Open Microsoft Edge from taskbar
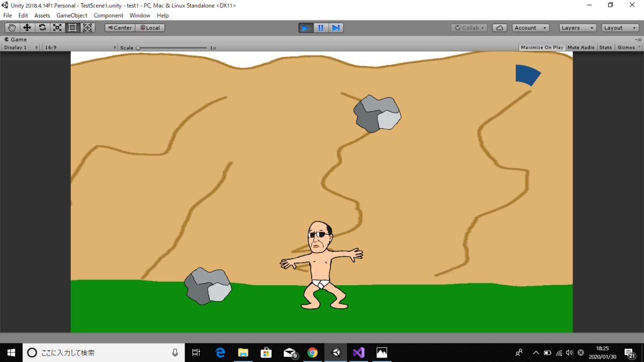The width and height of the screenshot is (644, 362). 220,352
